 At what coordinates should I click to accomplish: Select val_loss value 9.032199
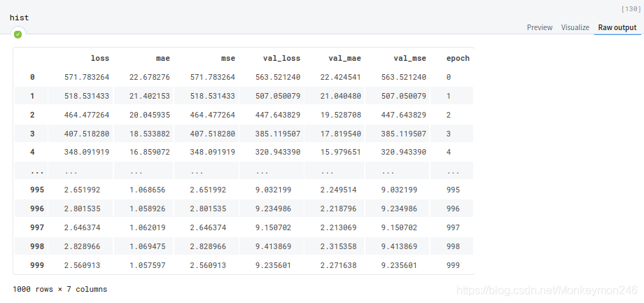coord(273,190)
